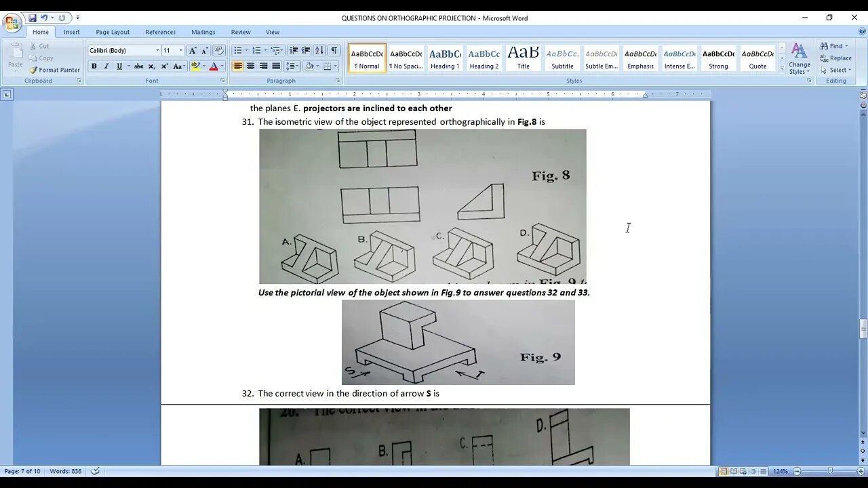Switch to the Page Layout tab
The width and height of the screenshot is (868, 488).
(113, 32)
